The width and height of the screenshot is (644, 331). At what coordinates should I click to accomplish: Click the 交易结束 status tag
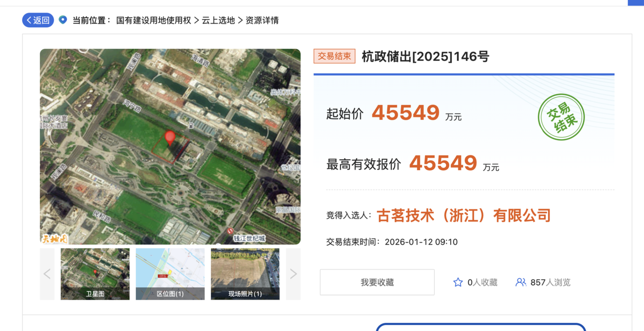pos(335,56)
